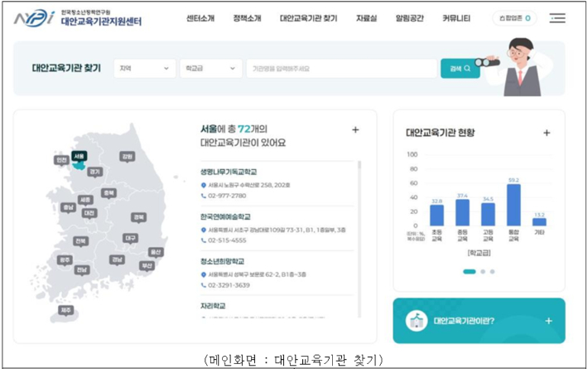Open the 알림공간 menu

(409, 18)
